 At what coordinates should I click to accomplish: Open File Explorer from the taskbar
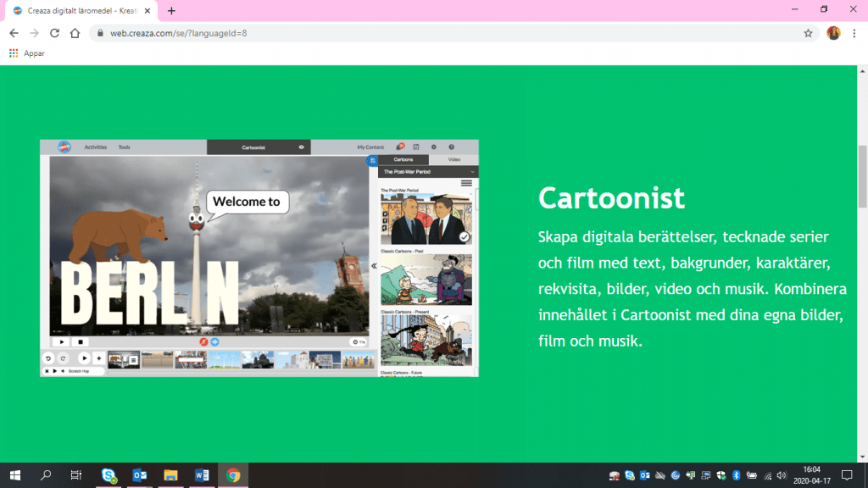click(x=170, y=475)
